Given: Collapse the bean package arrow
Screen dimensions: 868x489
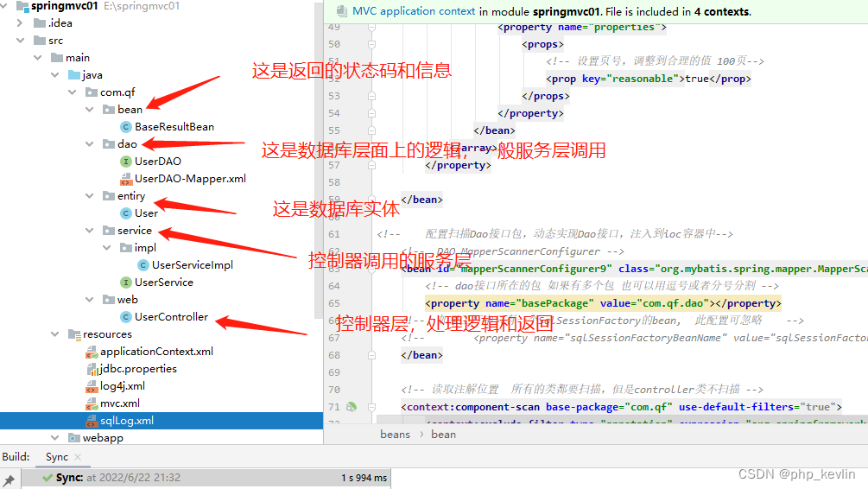Looking at the screenshot, I should tap(89, 110).
